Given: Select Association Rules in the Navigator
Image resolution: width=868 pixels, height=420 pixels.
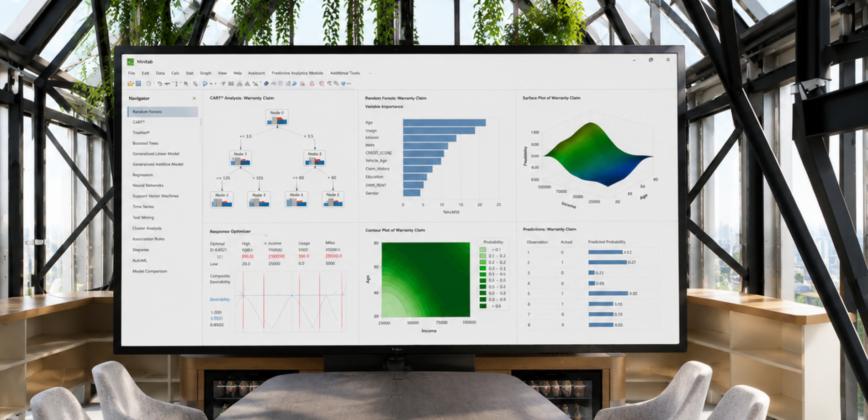Looking at the screenshot, I should 148,239.
